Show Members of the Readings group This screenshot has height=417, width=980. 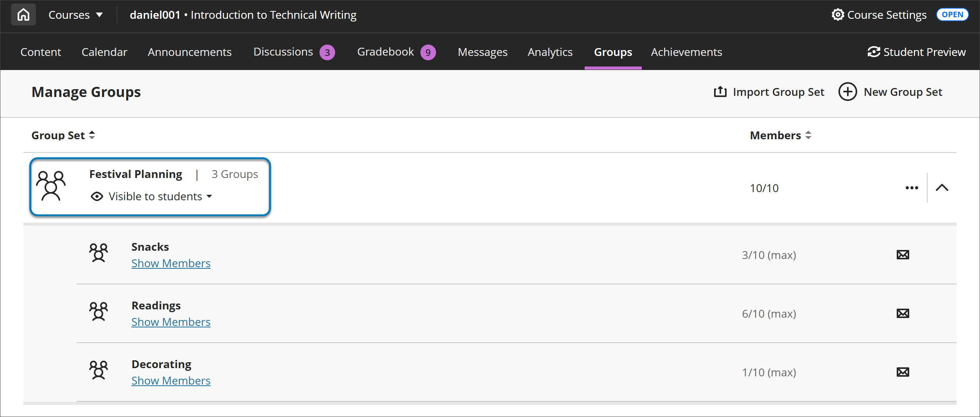click(x=171, y=322)
